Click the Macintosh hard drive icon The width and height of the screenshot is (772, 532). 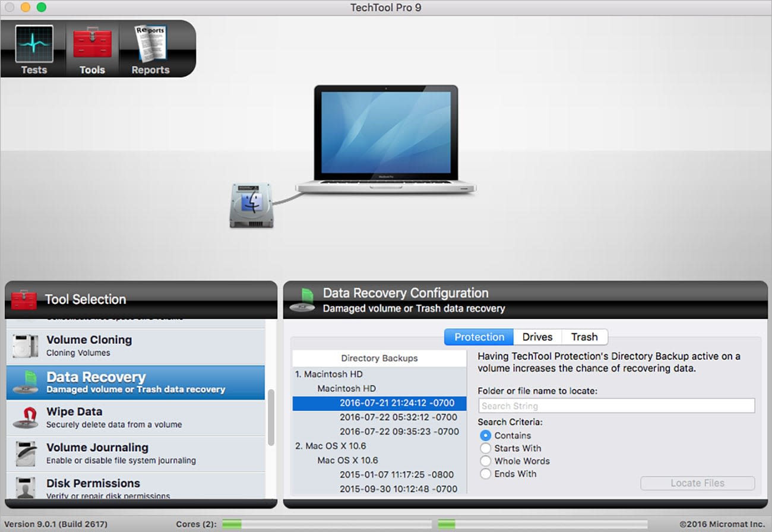tap(252, 205)
